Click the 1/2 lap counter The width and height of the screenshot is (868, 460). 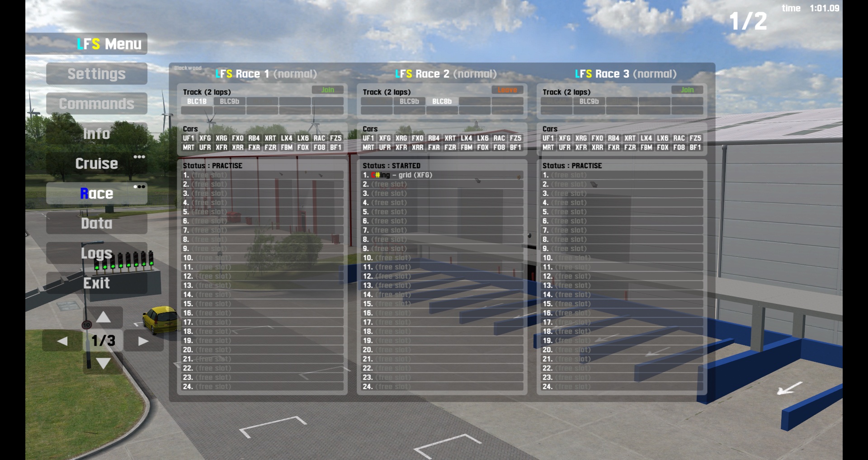pos(748,21)
